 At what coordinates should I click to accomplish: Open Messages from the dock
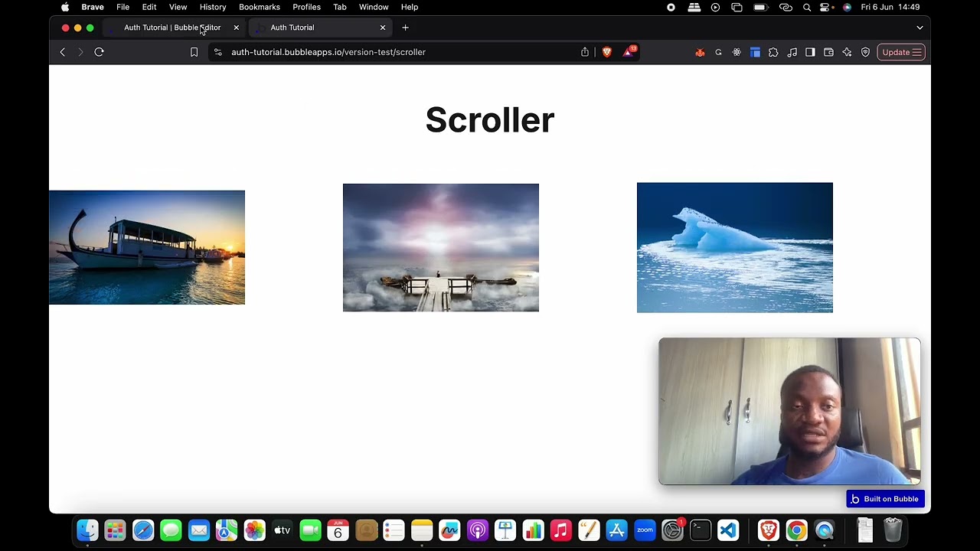point(171,530)
